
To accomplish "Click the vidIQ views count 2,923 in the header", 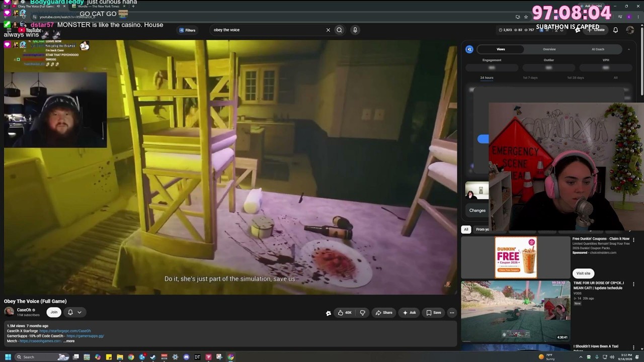I will 505,30.
